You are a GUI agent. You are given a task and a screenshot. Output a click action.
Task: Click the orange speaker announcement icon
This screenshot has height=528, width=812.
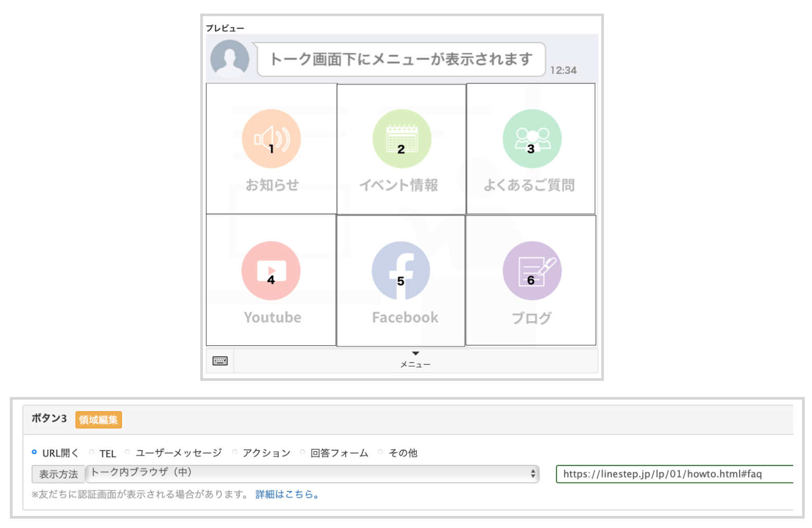[271, 139]
